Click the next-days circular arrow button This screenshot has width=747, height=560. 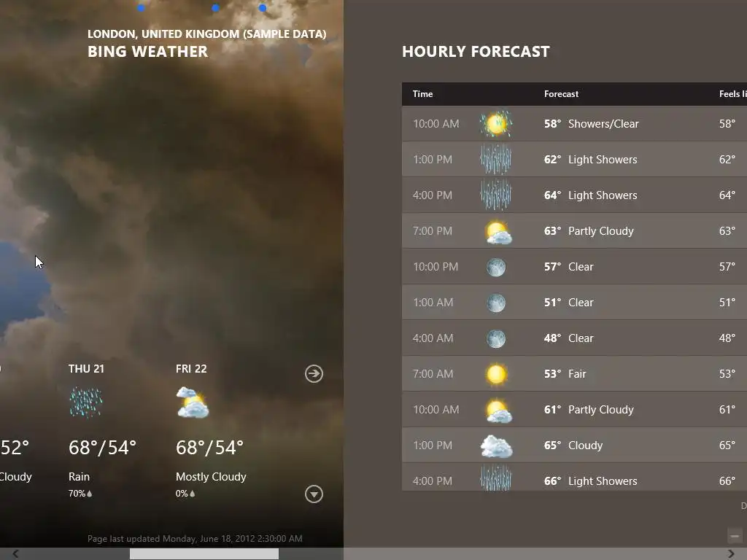click(314, 374)
